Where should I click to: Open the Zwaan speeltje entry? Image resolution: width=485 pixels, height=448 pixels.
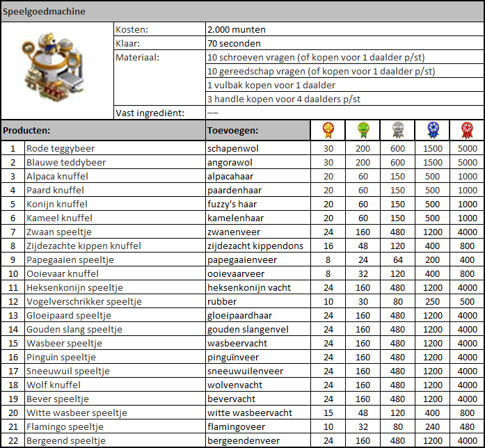click(x=58, y=232)
